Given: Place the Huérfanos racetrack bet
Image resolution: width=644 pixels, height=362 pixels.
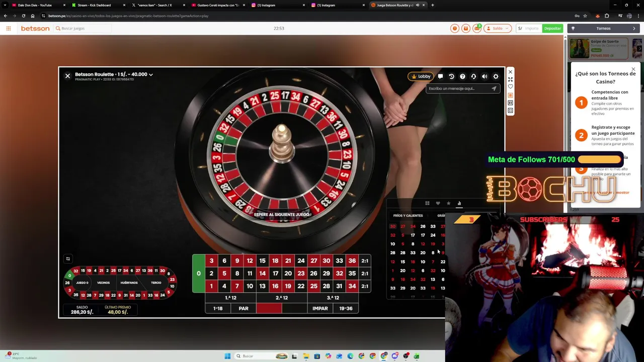Looking at the screenshot, I should [x=129, y=283].
